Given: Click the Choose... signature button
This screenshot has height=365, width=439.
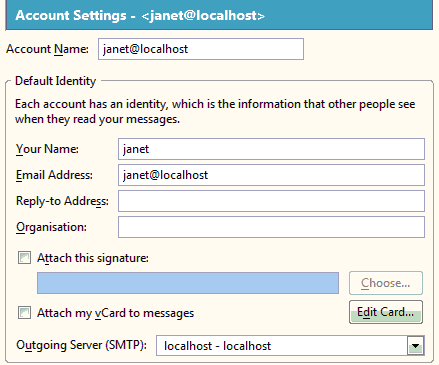Looking at the screenshot, I should (386, 283).
